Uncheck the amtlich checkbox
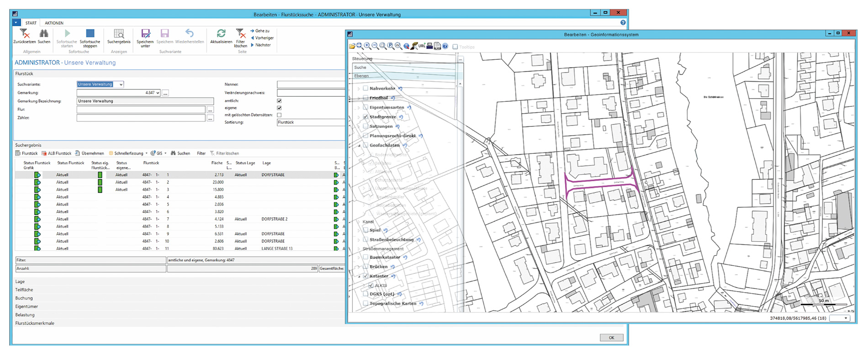868x356 pixels. pos(279,101)
